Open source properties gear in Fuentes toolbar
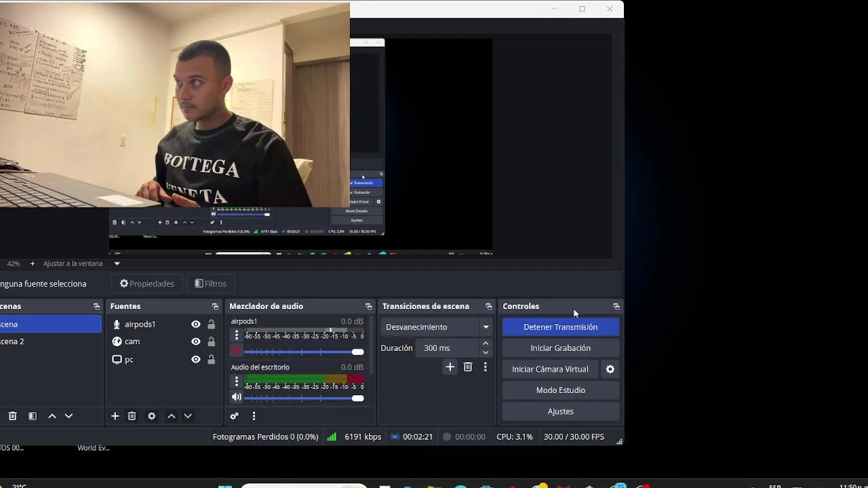The height and width of the screenshot is (488, 868). coord(152,416)
